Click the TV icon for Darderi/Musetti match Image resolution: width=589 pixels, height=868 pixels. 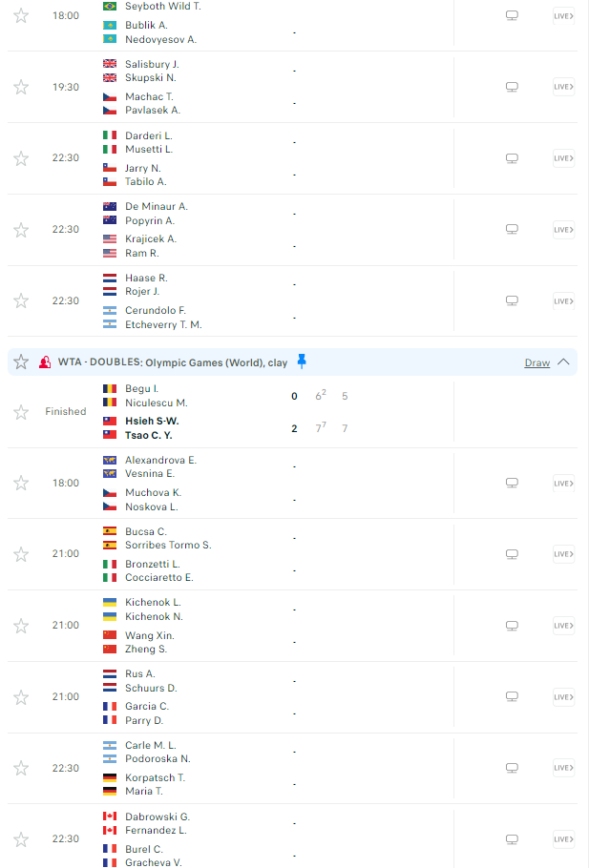coord(512,158)
